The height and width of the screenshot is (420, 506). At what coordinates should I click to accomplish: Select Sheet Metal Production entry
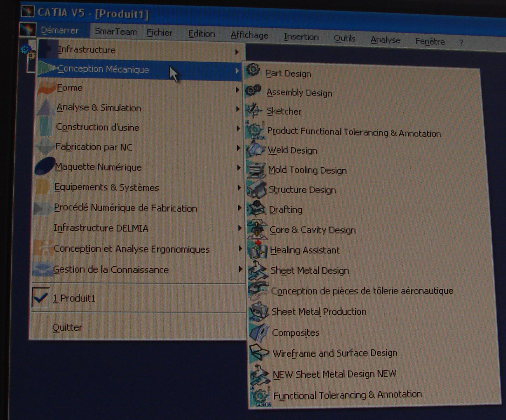click(x=319, y=311)
